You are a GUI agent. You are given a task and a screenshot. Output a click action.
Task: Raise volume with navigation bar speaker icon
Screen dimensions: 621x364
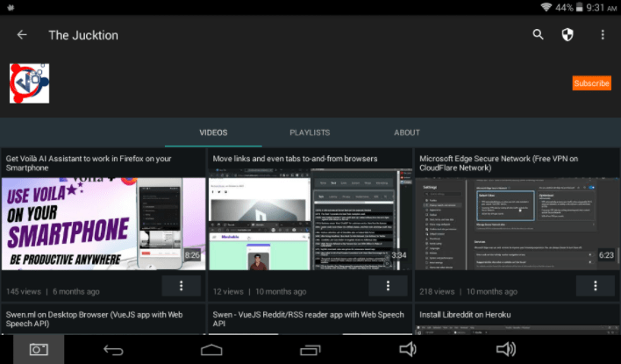point(506,349)
